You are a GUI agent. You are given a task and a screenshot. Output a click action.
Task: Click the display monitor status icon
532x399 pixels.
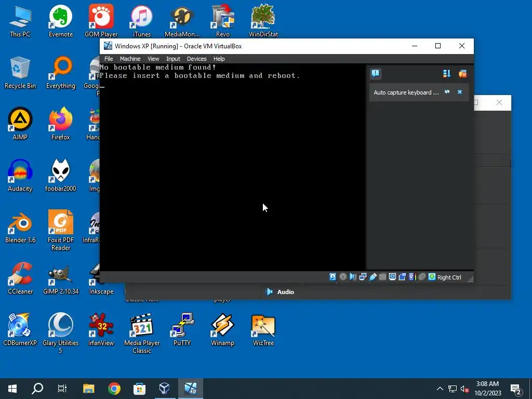393,277
